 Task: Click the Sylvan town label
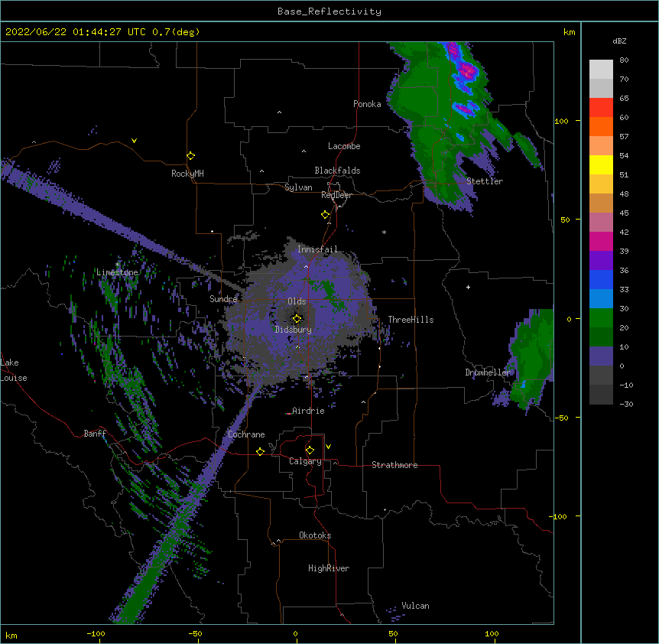tap(298, 187)
